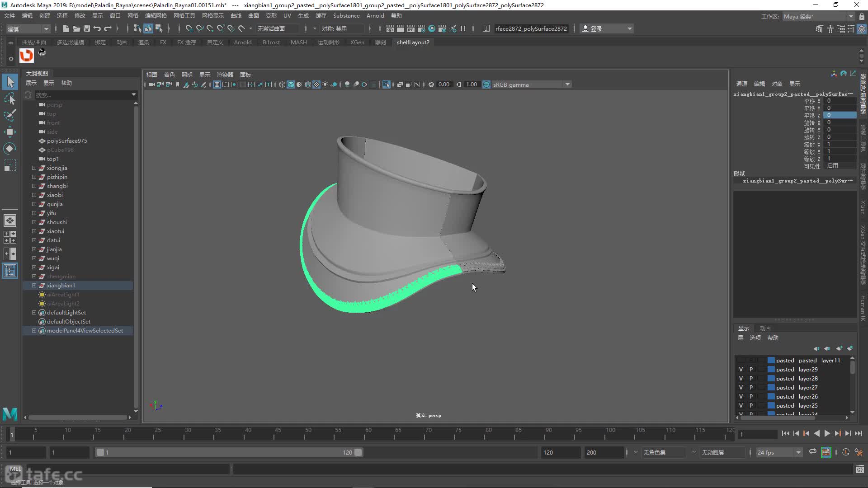Toggle the outliner layout button in left sidebar
This screenshot has height=488, width=868.
(x=10, y=271)
